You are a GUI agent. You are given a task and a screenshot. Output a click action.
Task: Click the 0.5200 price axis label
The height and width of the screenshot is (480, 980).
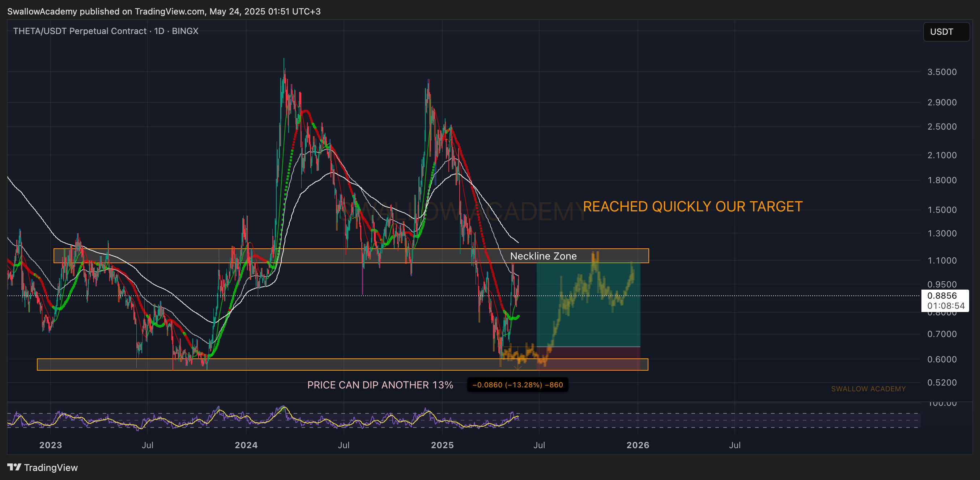coord(942,383)
